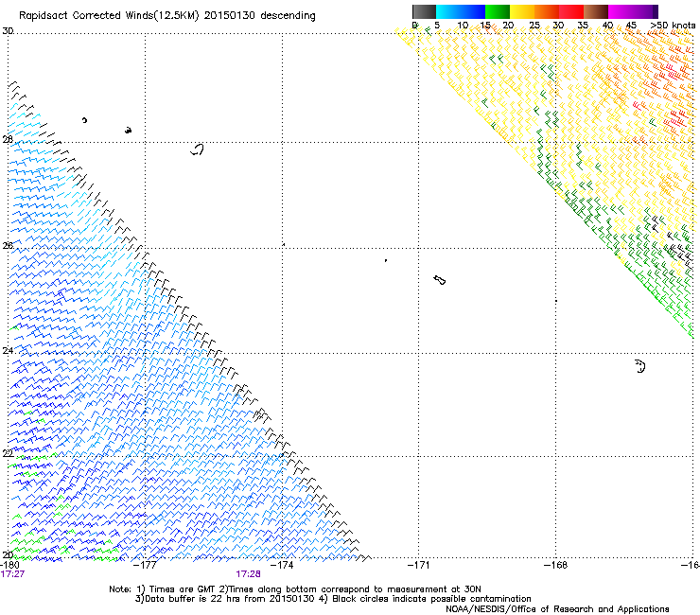
Task: Click the cyan segment of the wind speed color bar
Action: click(x=448, y=11)
